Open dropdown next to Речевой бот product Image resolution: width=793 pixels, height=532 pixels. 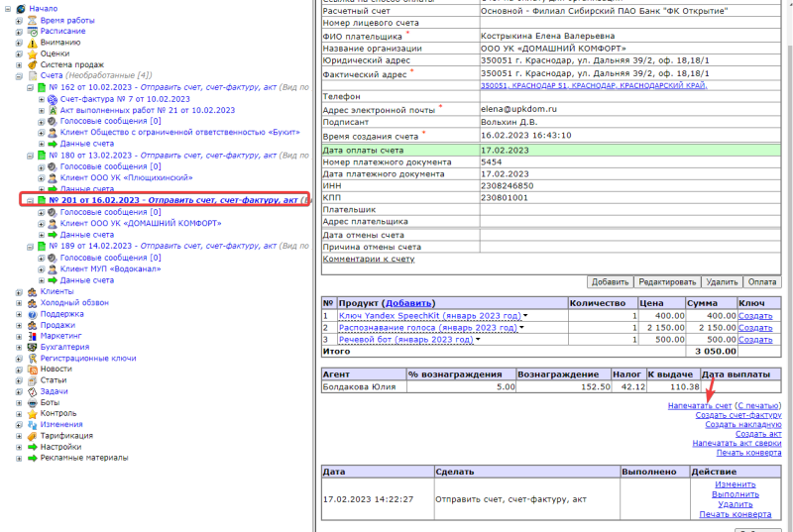(478, 340)
